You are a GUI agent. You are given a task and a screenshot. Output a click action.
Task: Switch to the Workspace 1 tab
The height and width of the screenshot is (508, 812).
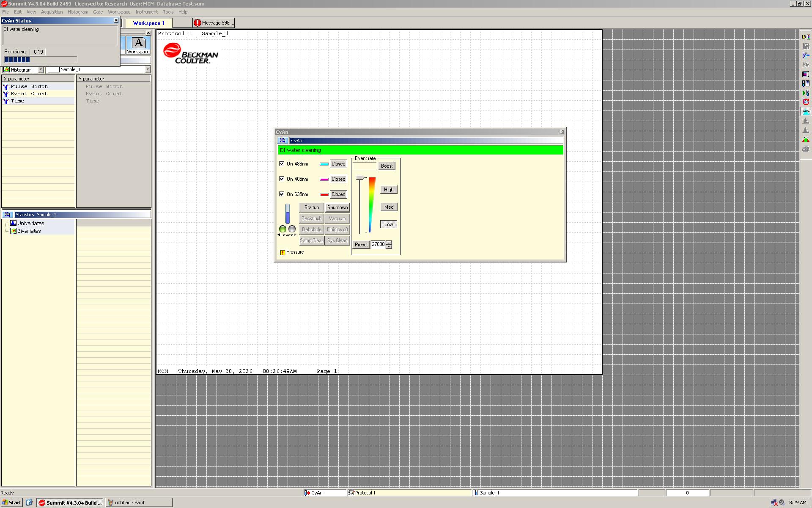pyautogui.click(x=148, y=23)
